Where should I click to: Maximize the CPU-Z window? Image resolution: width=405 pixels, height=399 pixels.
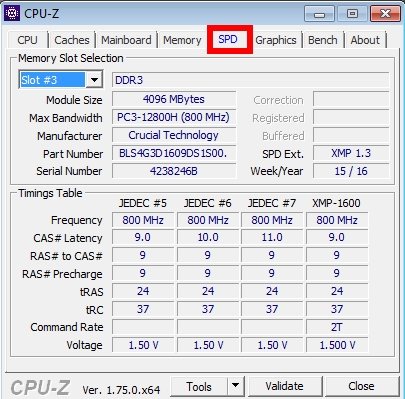352,14
